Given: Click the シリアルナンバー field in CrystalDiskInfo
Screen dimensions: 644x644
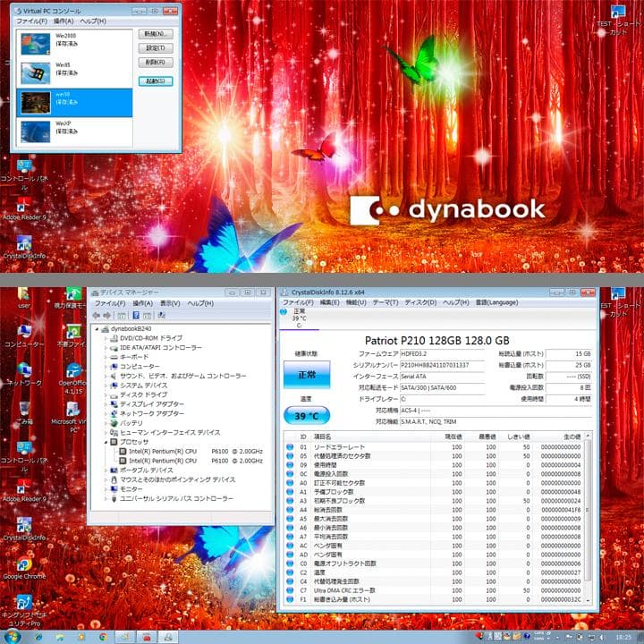Looking at the screenshot, I should [443, 365].
